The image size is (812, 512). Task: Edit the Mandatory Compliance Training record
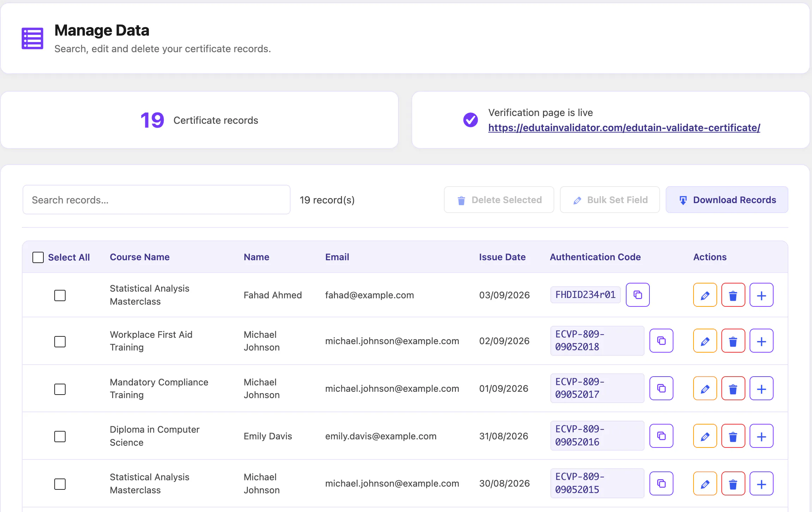coord(705,388)
